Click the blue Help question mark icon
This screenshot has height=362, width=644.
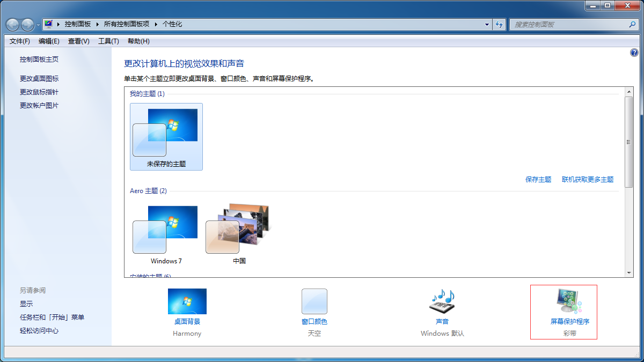(x=634, y=53)
